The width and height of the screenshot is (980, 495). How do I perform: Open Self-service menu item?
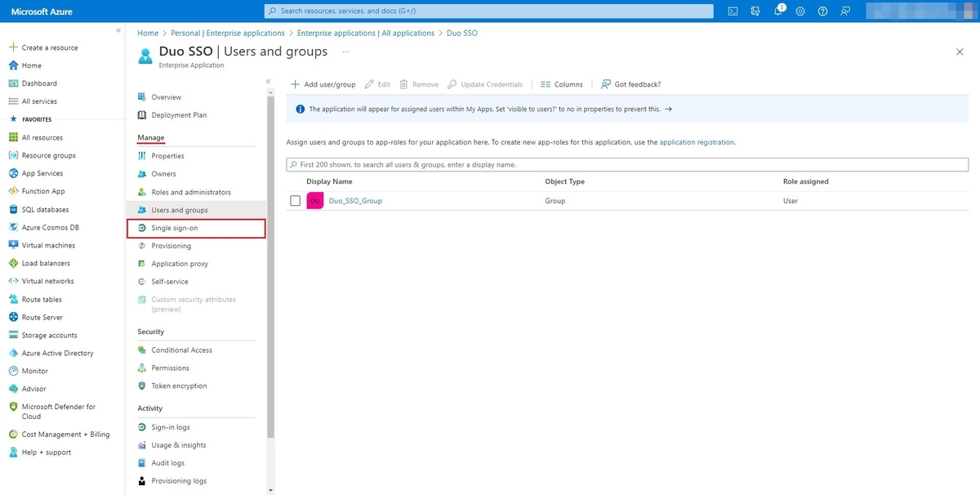169,282
